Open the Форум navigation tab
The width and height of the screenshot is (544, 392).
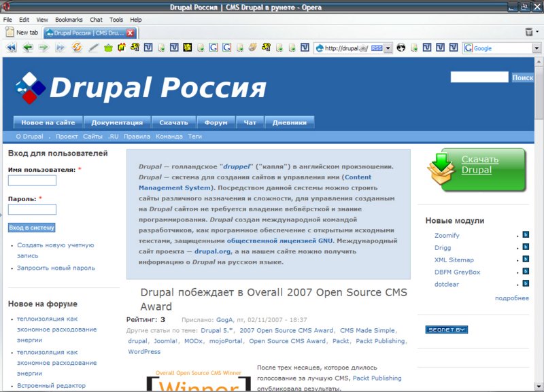point(216,122)
